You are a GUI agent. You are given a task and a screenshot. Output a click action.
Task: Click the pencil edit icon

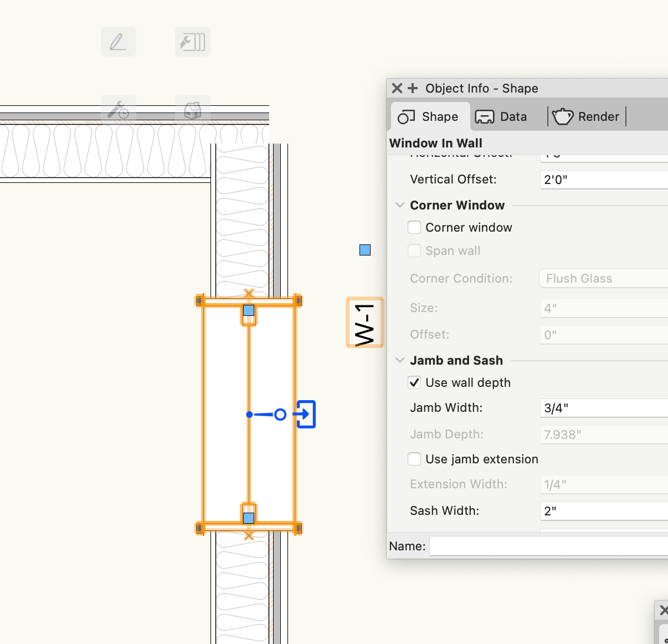(118, 42)
